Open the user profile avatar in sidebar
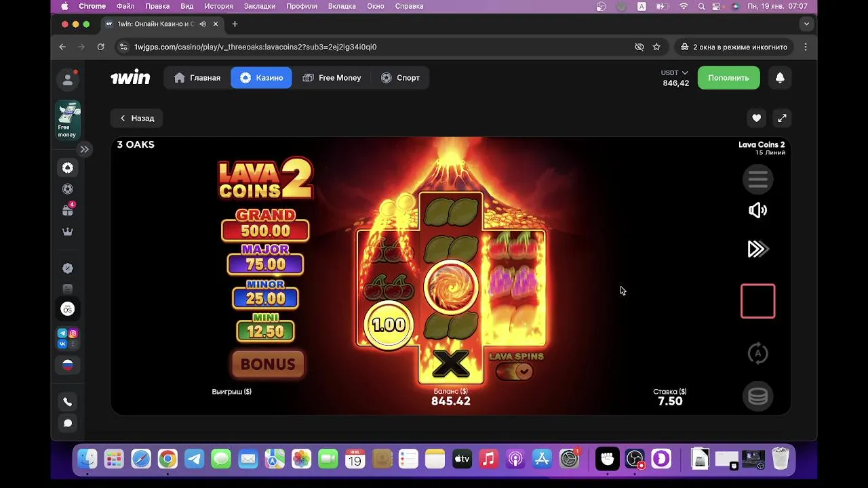This screenshot has height=488, width=868. [x=67, y=79]
